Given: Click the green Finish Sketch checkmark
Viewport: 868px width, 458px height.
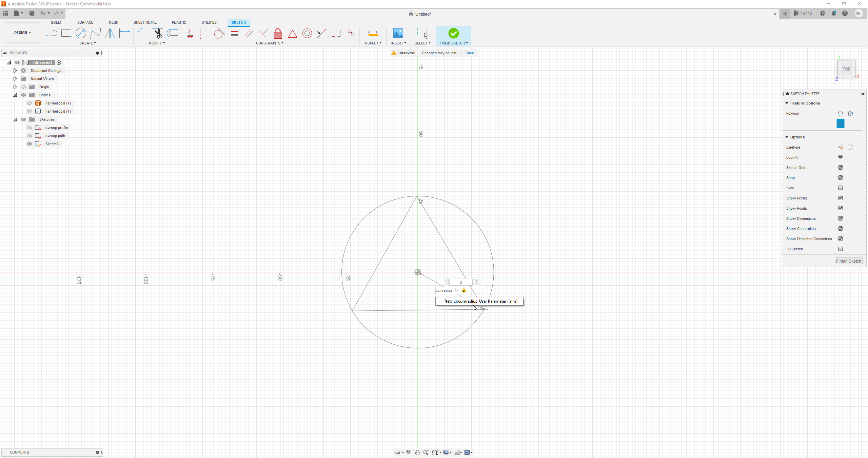Looking at the screenshot, I should pos(454,33).
